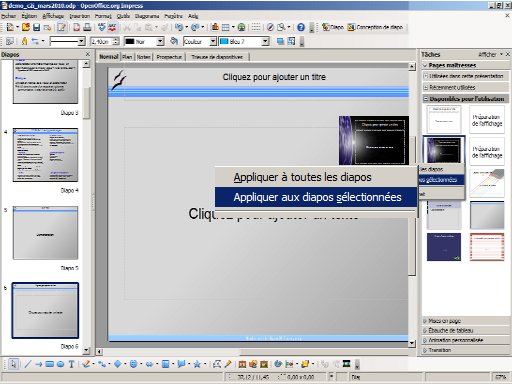
Task: Select the arrow selection tool
Action: 13,364
